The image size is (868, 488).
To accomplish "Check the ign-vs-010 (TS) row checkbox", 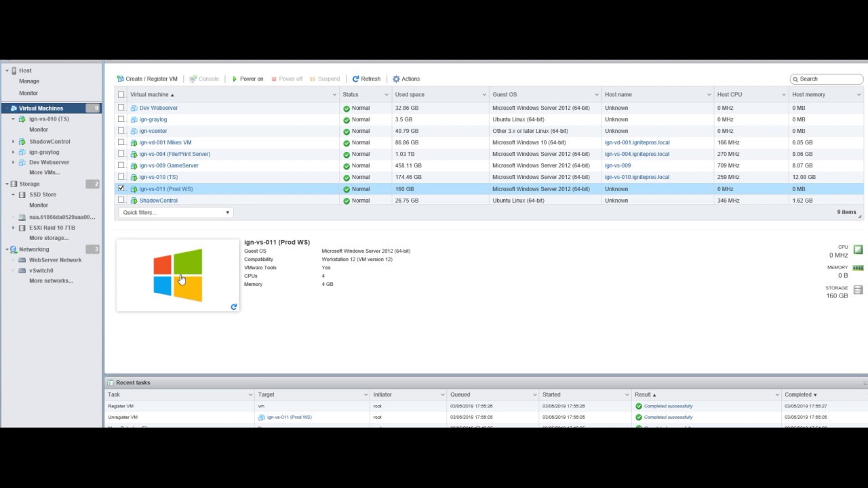I will tap(121, 177).
